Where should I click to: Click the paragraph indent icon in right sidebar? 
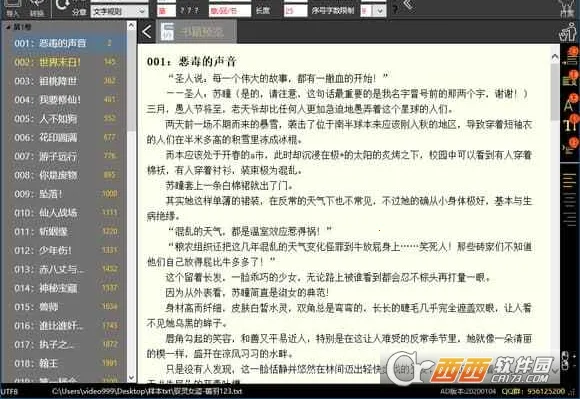pos(570,147)
